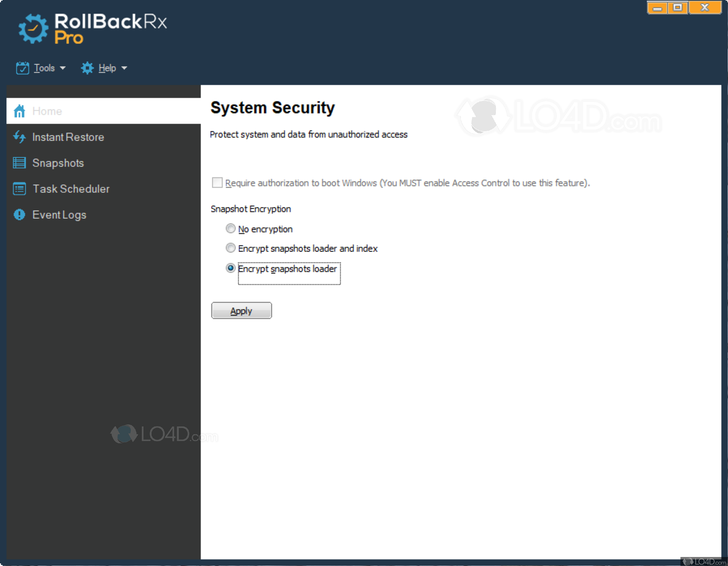Expand the Help dropdown menu
The width and height of the screenshot is (728, 566).
(x=107, y=68)
